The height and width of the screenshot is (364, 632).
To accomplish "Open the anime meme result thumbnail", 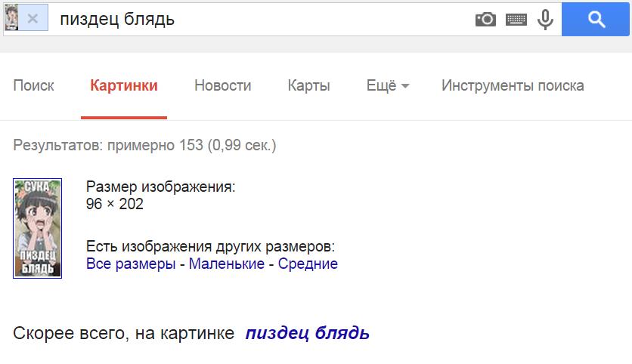I will point(38,228).
